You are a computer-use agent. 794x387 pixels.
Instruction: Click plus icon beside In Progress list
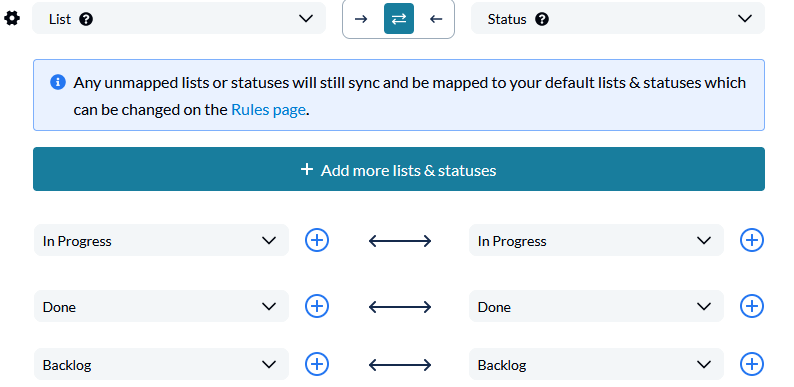(x=317, y=240)
